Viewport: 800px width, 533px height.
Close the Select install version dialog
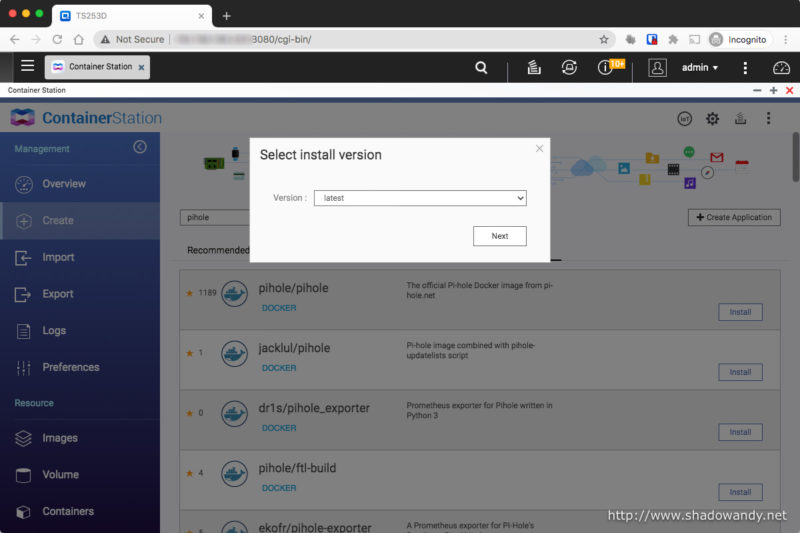540,149
